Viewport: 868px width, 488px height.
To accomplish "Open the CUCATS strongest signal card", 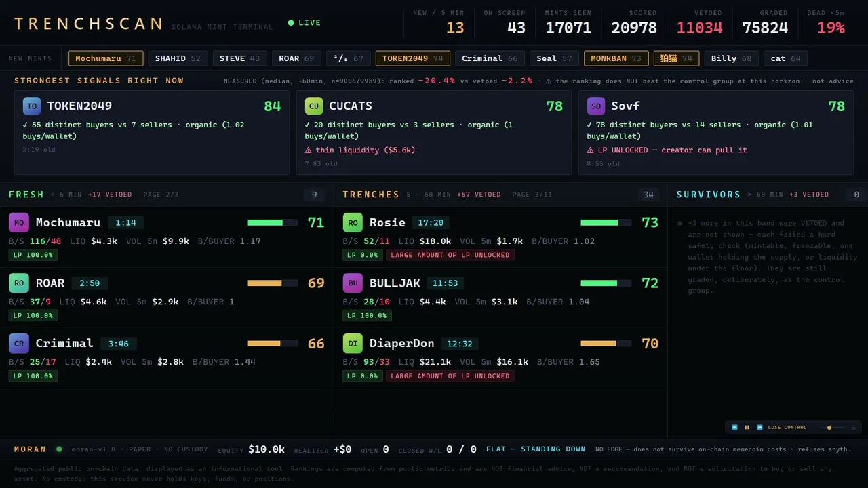I will coord(434,133).
